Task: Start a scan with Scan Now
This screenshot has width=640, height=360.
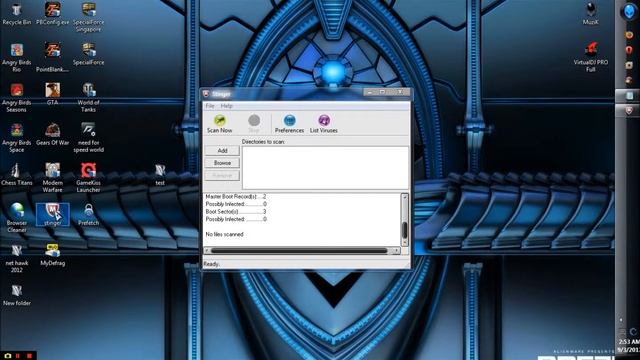Action: tap(219, 123)
